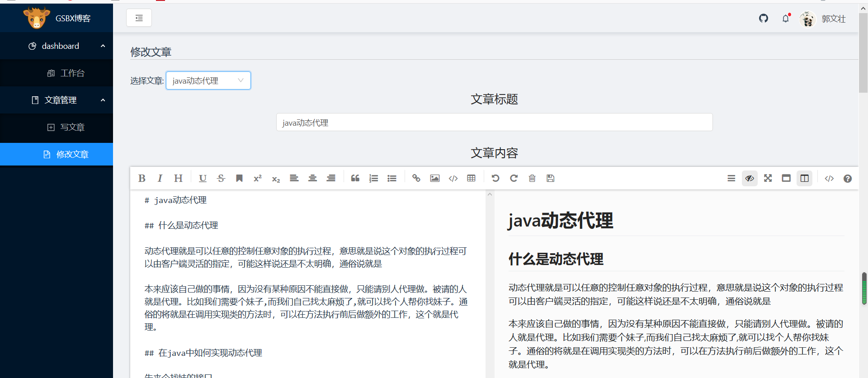
Task: Click the '## 什么是动态代理' source line
Action: point(181,225)
